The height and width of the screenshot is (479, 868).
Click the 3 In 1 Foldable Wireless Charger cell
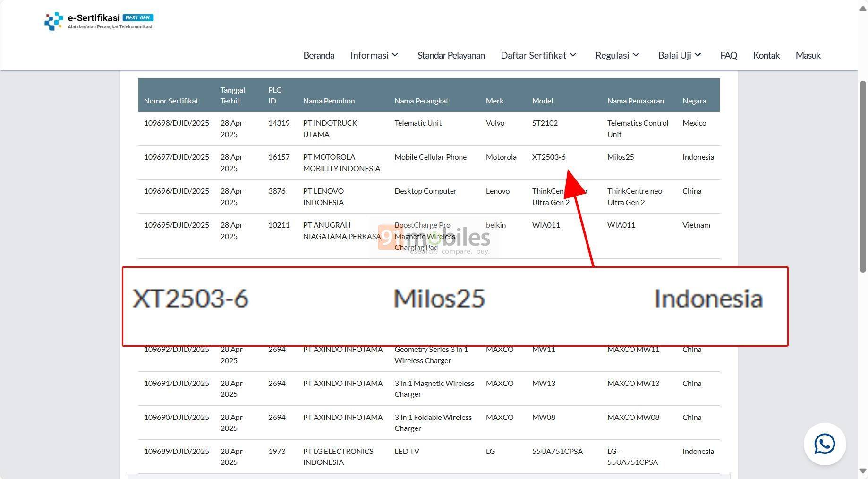pos(433,423)
